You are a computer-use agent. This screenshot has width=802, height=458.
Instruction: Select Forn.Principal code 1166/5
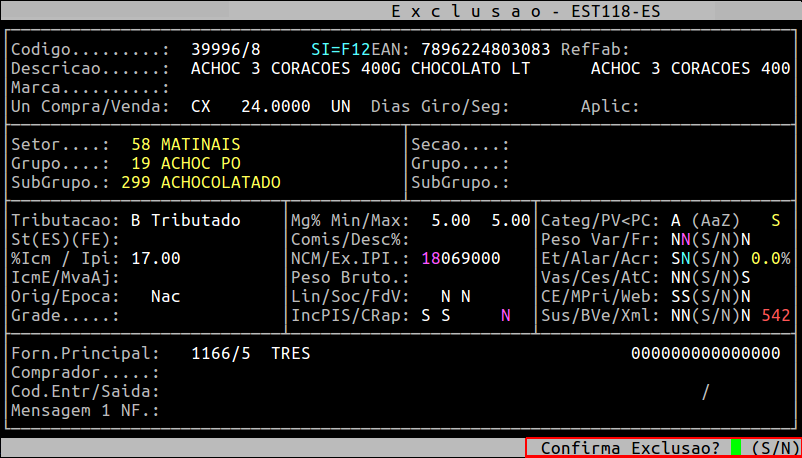pyautogui.click(x=221, y=354)
